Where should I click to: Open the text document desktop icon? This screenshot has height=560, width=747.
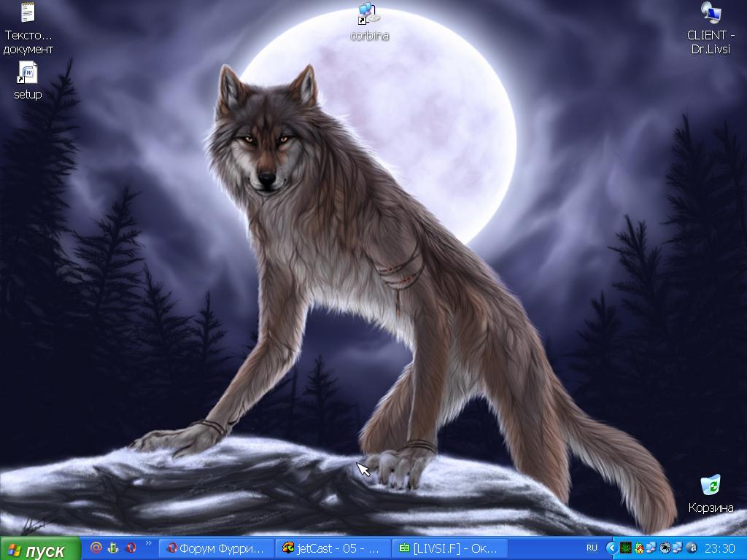[x=28, y=28]
